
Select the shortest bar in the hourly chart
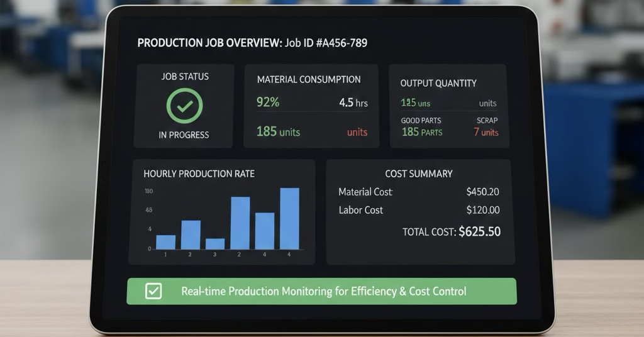point(215,243)
